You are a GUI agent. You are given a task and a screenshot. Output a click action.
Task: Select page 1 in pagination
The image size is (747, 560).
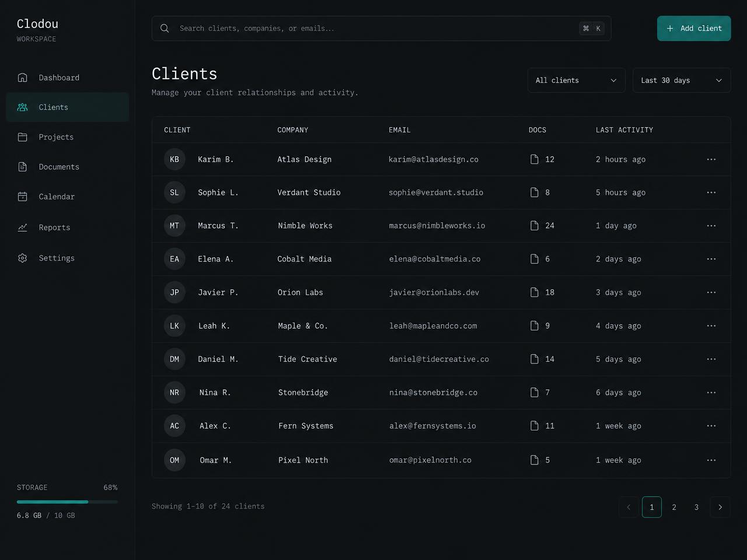tap(652, 507)
